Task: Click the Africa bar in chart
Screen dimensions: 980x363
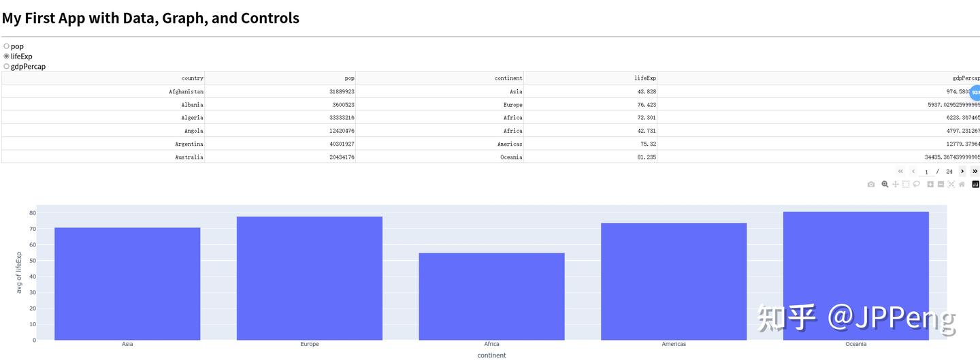Action: click(x=491, y=296)
